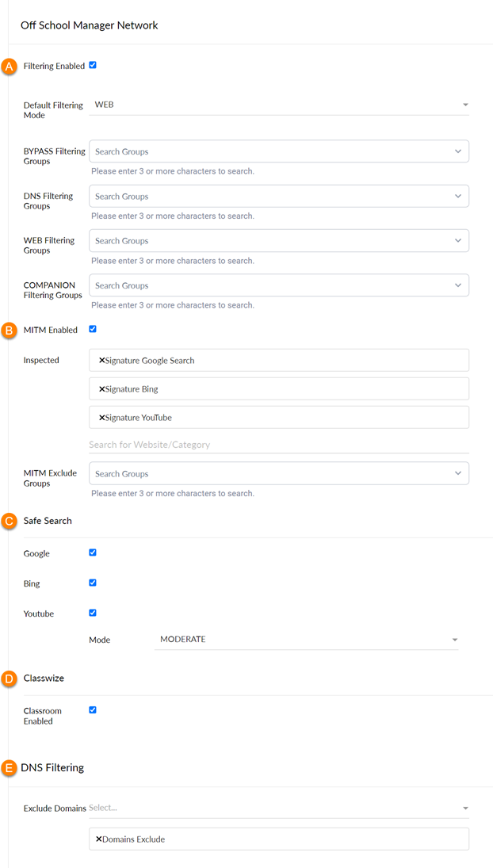
Task: Open the YouTube Mode MODERATE dropdown
Action: coord(307,640)
